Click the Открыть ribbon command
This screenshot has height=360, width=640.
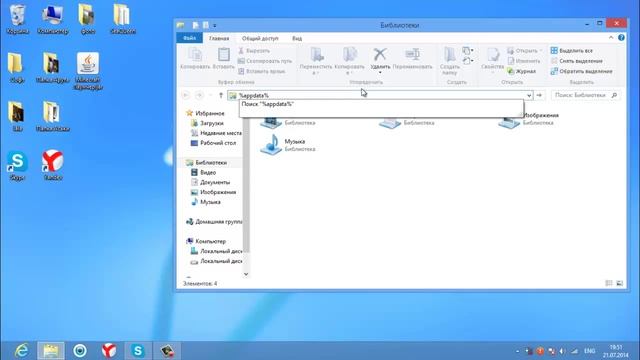tap(524, 51)
